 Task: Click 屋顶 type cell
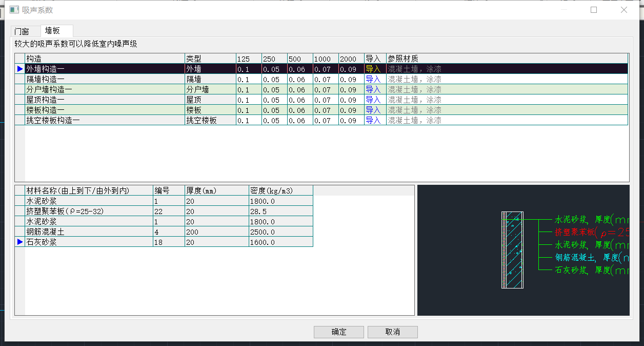click(210, 100)
